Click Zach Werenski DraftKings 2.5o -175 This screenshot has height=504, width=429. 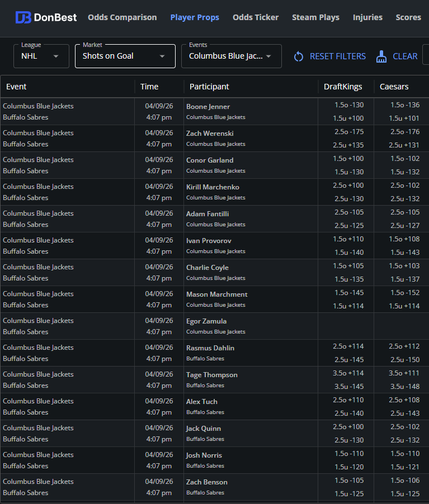coord(349,132)
